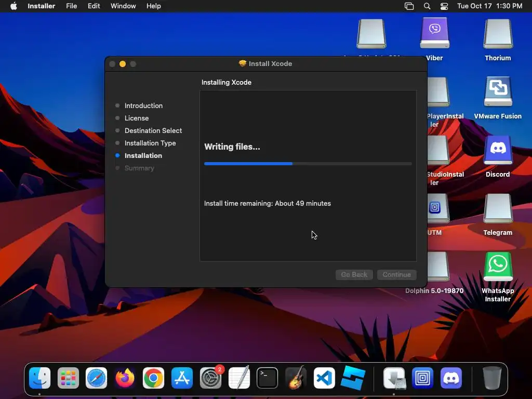Image resolution: width=532 pixels, height=399 pixels.
Task: Open Google Chrome in the Dock
Action: pos(153,378)
